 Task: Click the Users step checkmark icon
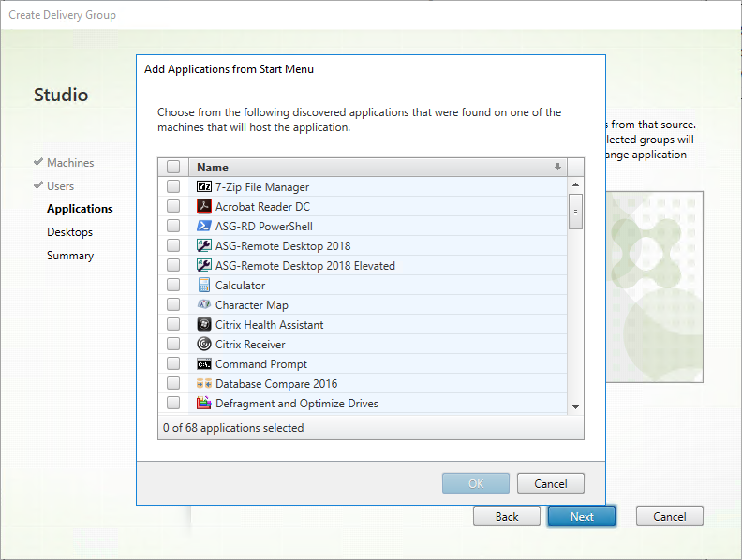click(x=38, y=185)
